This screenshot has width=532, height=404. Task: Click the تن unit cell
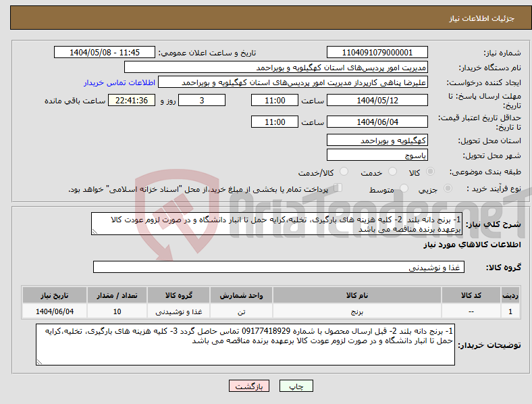pos(241,311)
